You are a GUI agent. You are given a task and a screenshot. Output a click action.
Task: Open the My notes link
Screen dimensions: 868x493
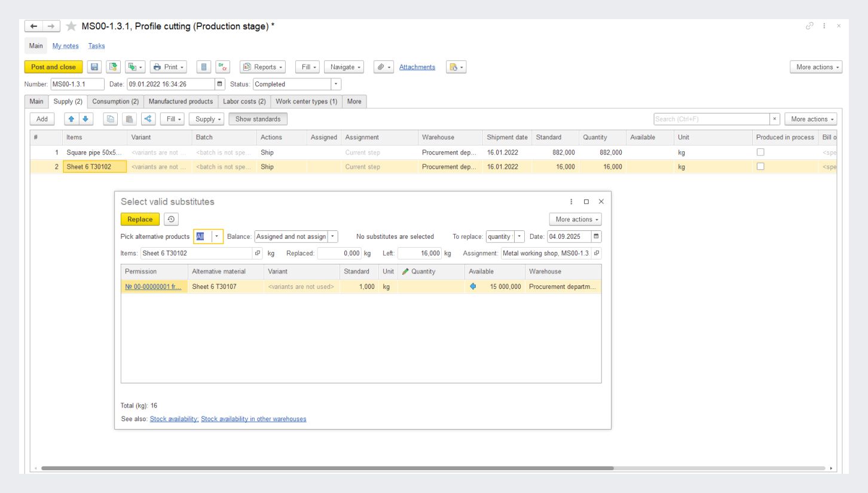[x=66, y=46]
